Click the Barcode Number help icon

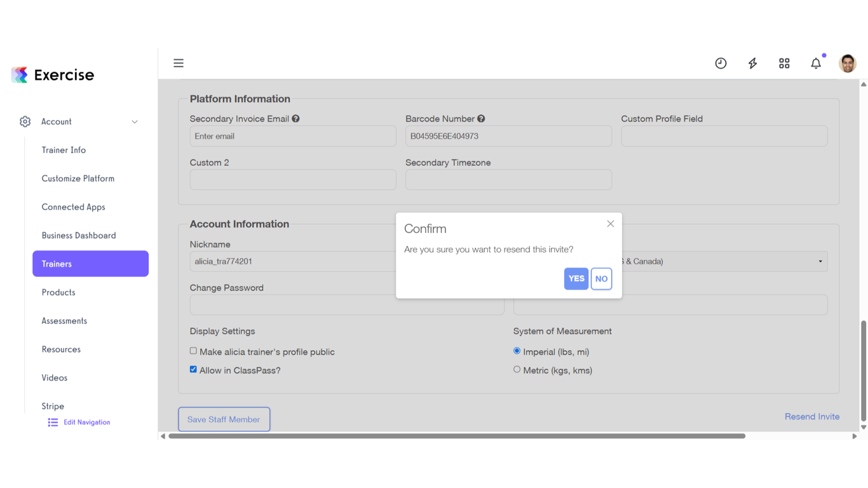click(x=481, y=119)
